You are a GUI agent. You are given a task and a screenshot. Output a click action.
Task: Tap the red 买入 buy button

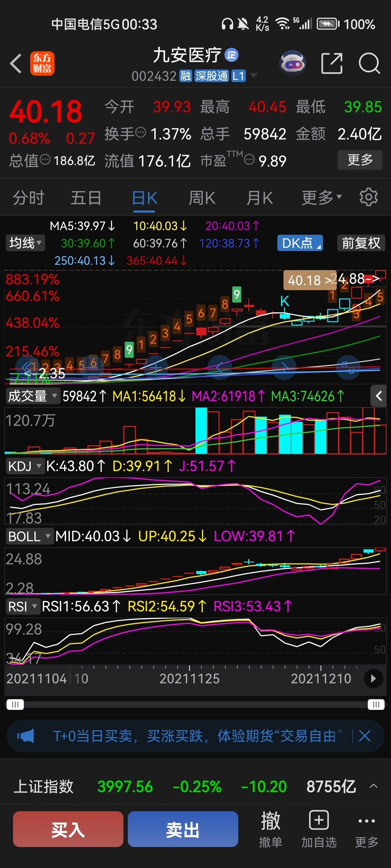(x=68, y=829)
